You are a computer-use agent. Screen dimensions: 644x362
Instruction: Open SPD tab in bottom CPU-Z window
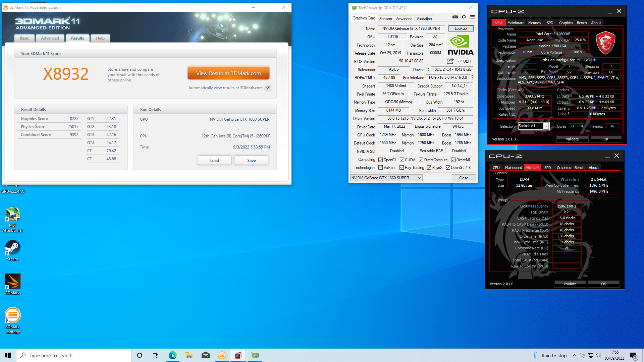(x=547, y=168)
